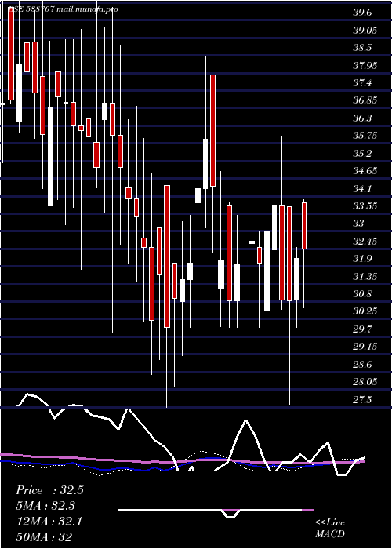The width and height of the screenshot is (392, 549).
Task: Click the 32.45 price axis label
Action: tap(365, 242)
